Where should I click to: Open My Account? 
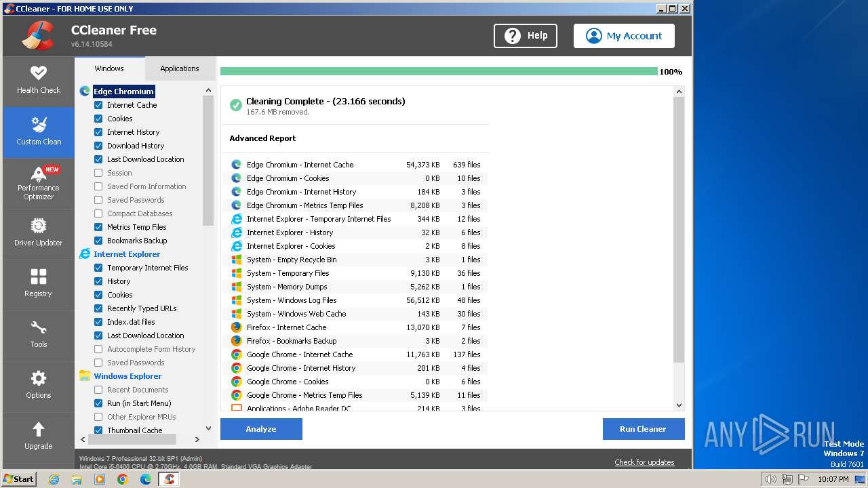624,36
